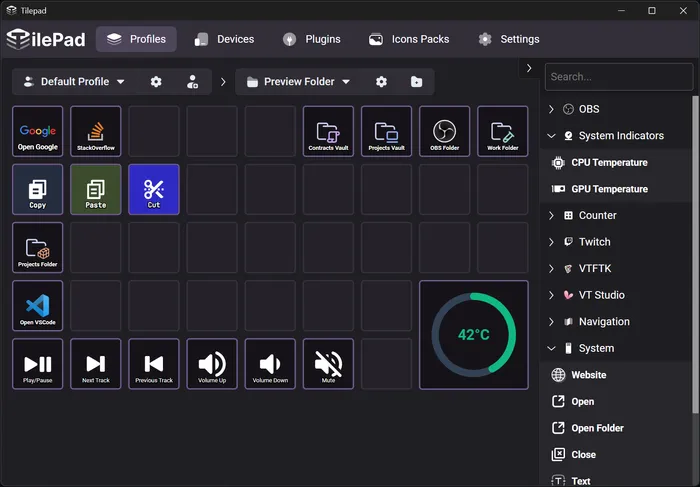Collapse the System Indicators category
The width and height of the screenshot is (700, 487).
click(551, 136)
